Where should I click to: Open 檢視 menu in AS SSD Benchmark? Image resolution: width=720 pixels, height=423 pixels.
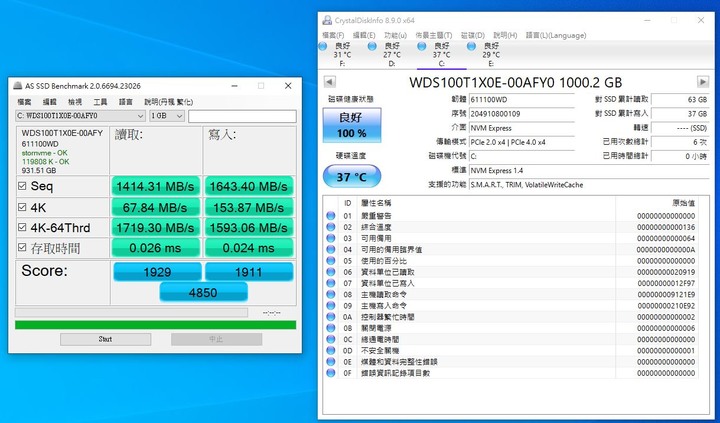tap(75, 102)
